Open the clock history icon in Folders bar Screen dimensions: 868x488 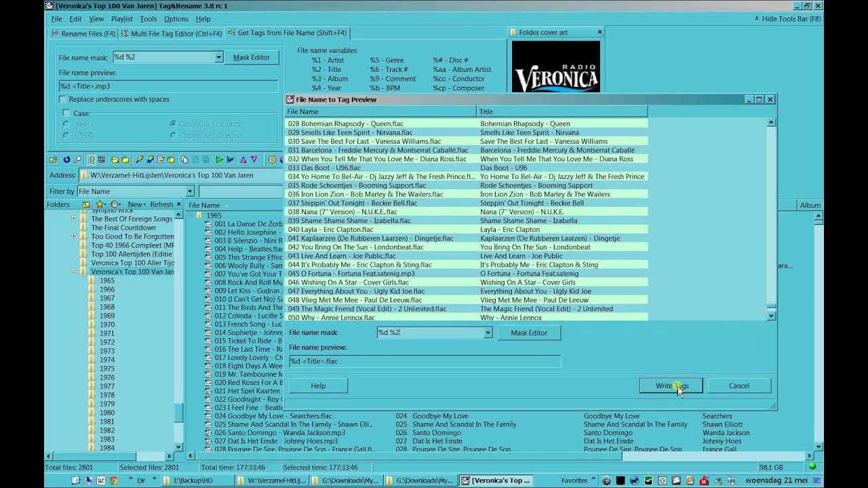coord(115,204)
